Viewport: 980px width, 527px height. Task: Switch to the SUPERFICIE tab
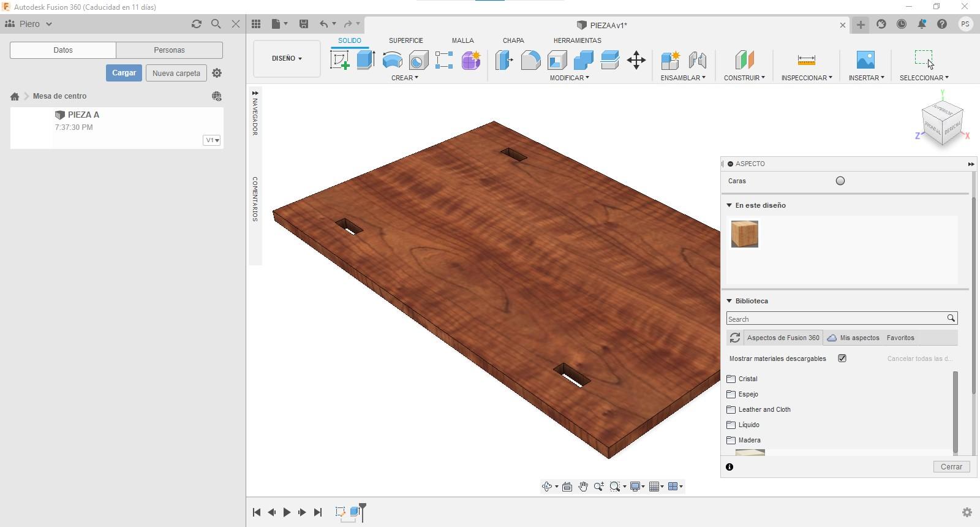tap(406, 40)
